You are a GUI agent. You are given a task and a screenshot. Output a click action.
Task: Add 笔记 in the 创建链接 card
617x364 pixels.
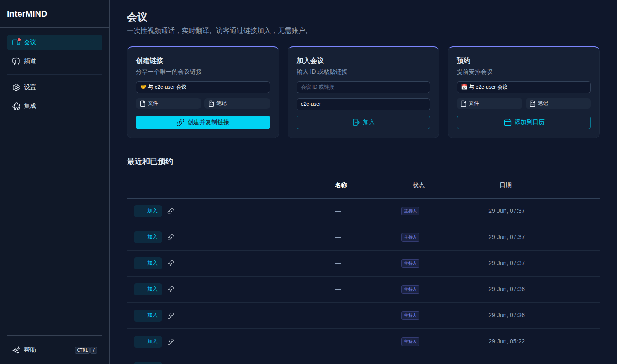(237, 104)
